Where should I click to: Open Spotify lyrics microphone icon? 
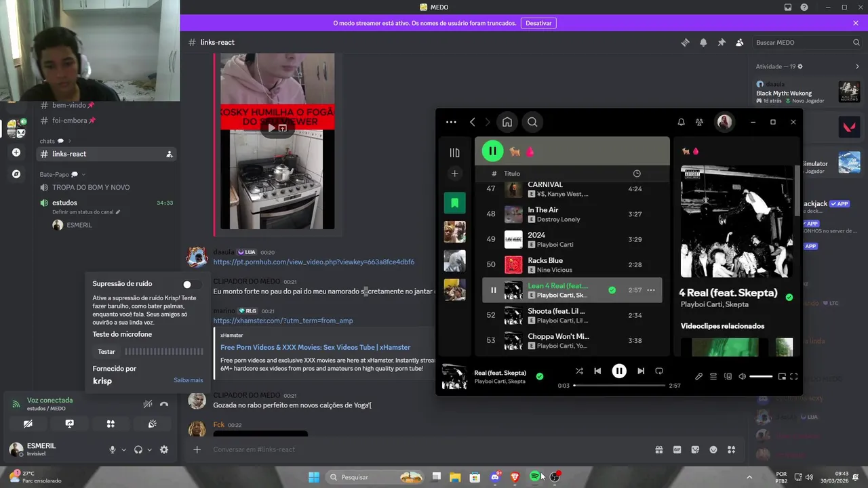pos(699,376)
